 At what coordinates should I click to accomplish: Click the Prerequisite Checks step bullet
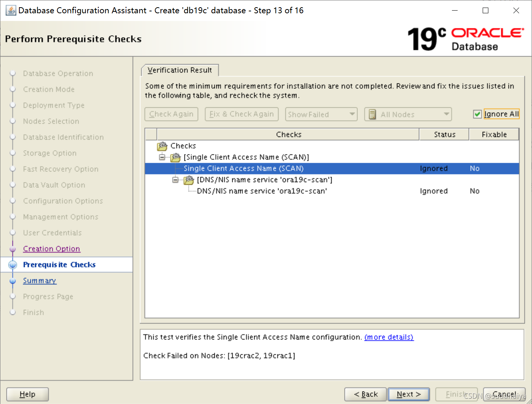(13, 265)
